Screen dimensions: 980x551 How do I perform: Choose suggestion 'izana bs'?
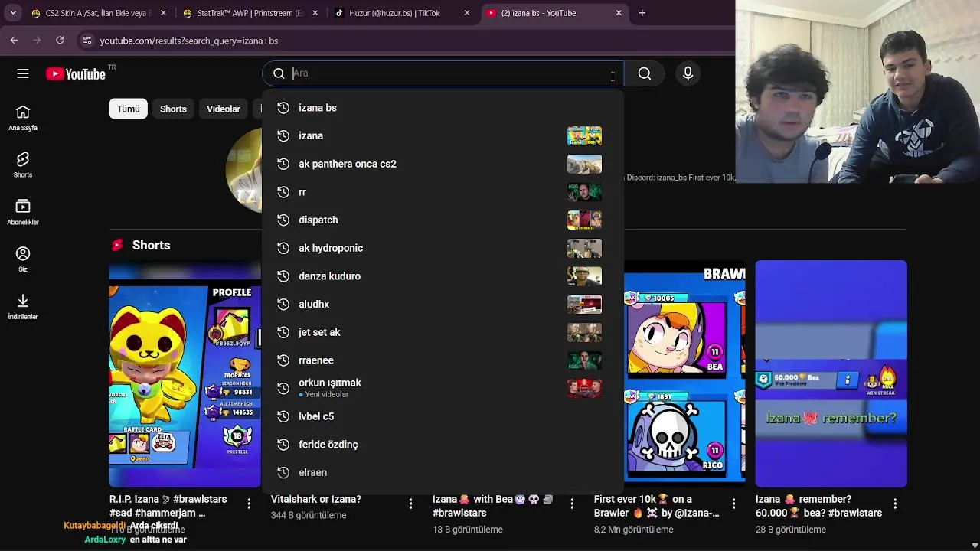point(443,108)
